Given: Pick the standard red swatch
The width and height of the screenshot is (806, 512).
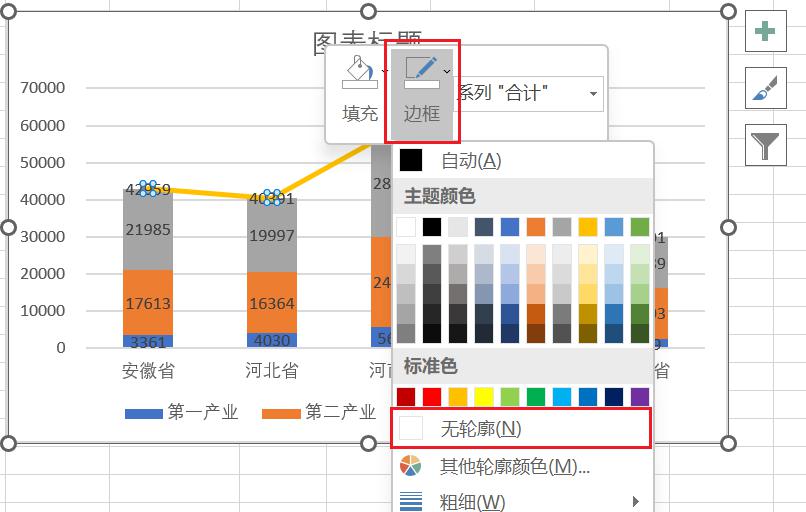Looking at the screenshot, I should point(432,397).
